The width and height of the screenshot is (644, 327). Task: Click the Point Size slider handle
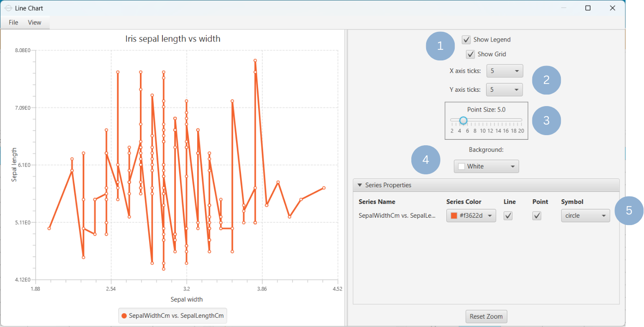tap(463, 120)
